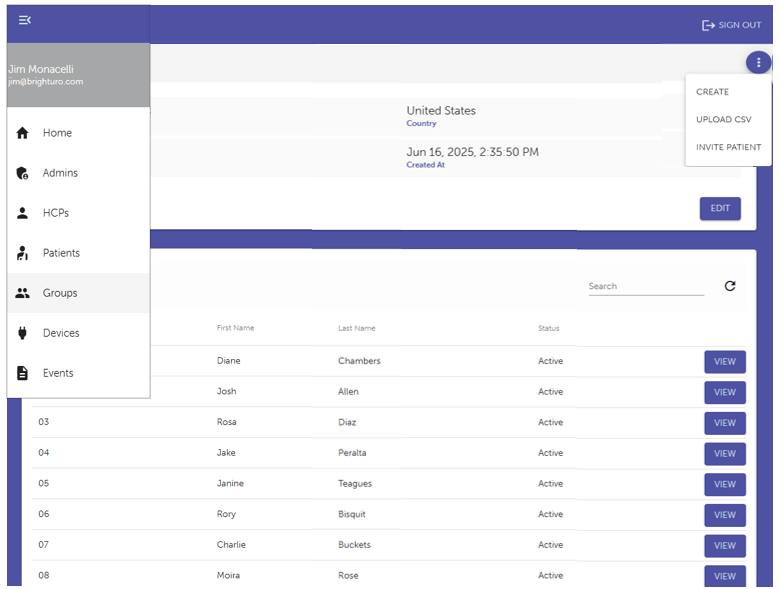The image size is (781, 589).
Task: Click the Events document icon
Action: (x=22, y=373)
